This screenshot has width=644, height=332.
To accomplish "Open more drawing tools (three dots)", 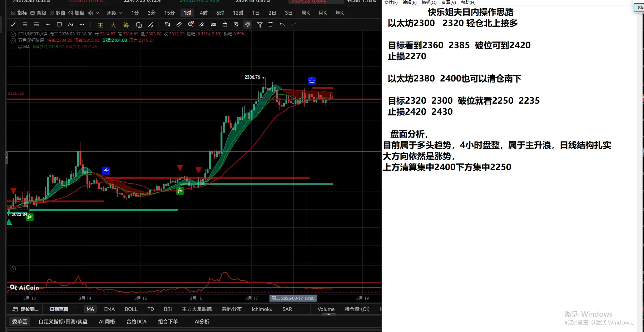I will (82, 24).
